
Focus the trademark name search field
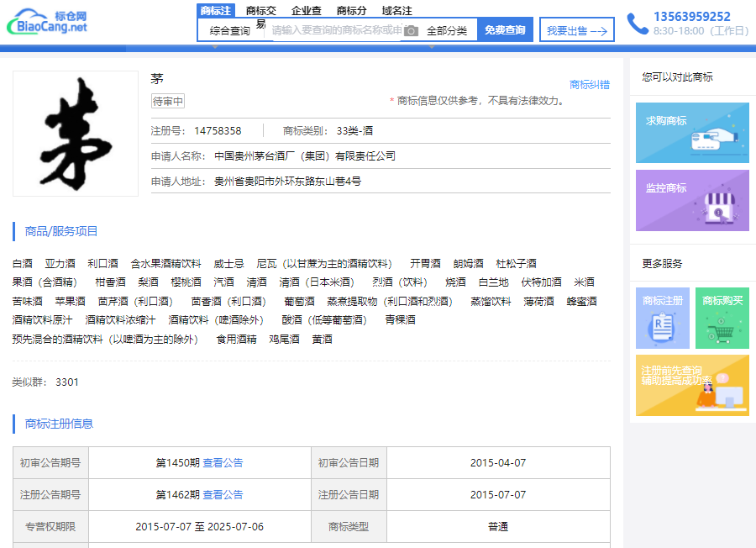[x=337, y=30]
